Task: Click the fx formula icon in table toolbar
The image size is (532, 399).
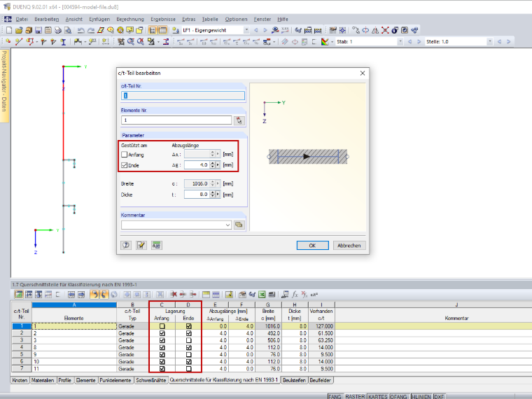Action: pos(295,294)
